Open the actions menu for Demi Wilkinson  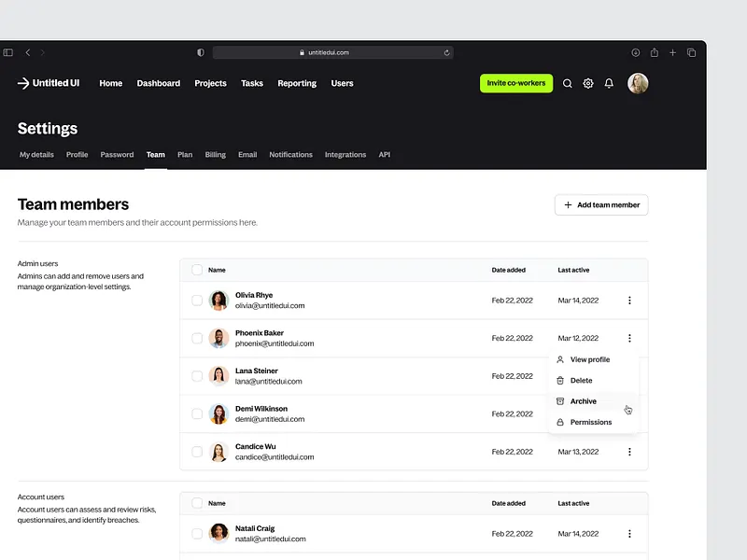click(629, 413)
